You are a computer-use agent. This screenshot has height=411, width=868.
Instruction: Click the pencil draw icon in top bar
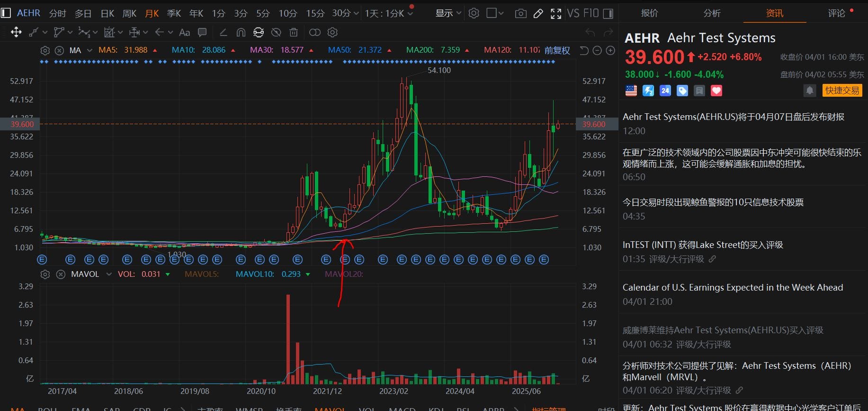[538, 14]
